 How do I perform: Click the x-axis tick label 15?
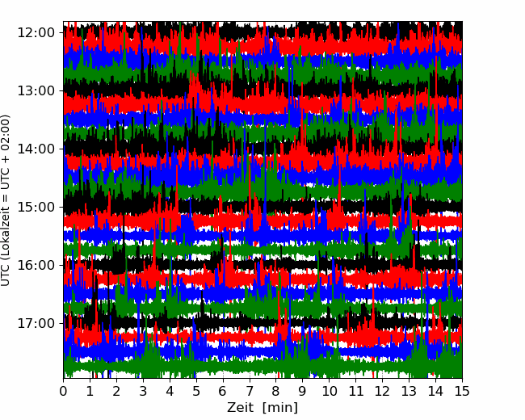462,391
